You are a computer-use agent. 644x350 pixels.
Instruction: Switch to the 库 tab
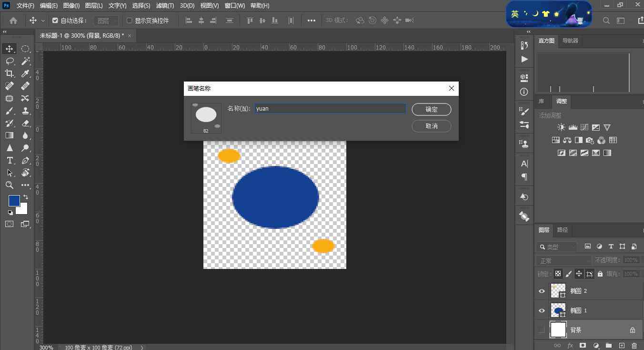pyautogui.click(x=542, y=101)
